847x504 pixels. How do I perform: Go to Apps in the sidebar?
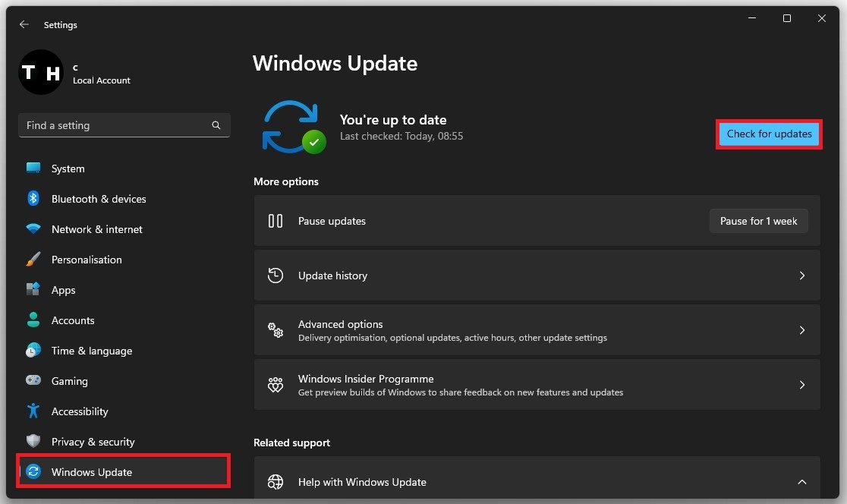[x=64, y=290]
